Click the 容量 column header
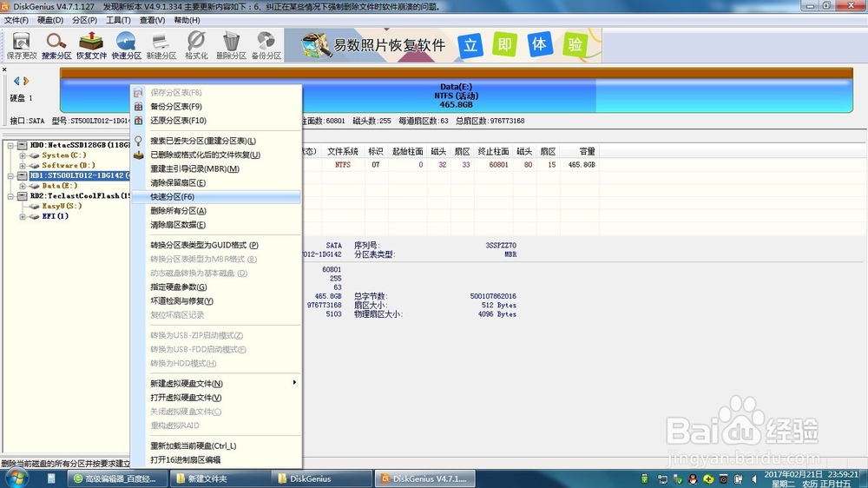 [582, 151]
